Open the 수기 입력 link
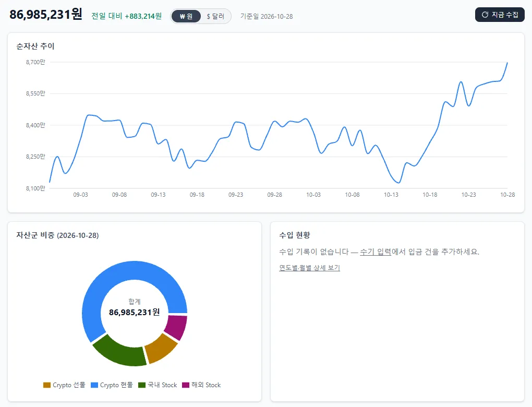 [x=376, y=252]
